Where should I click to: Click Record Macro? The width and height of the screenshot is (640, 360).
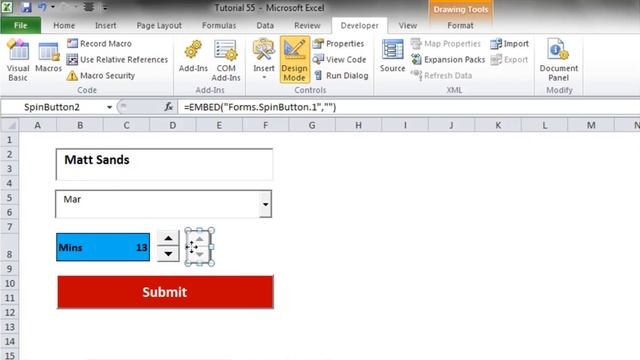click(99, 43)
